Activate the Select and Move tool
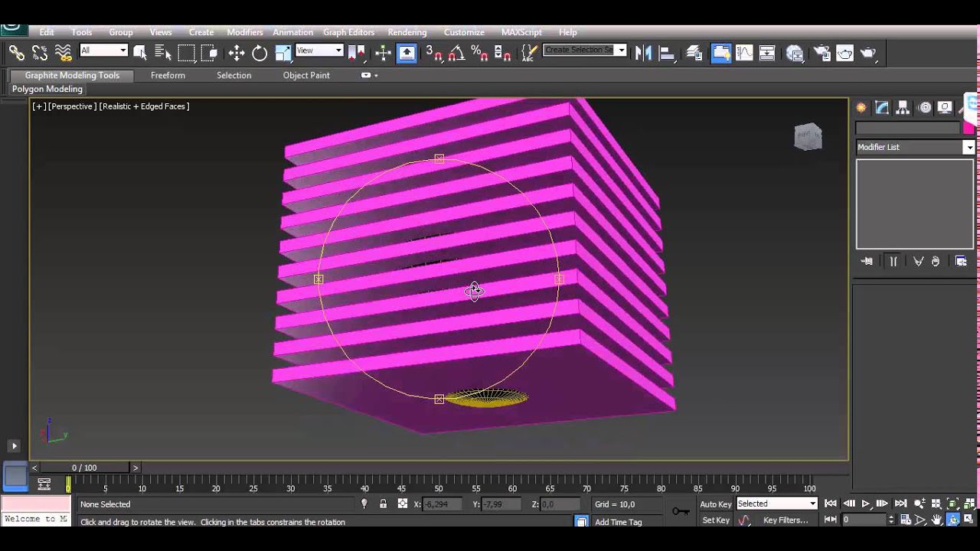The width and height of the screenshot is (980, 551). (x=237, y=53)
